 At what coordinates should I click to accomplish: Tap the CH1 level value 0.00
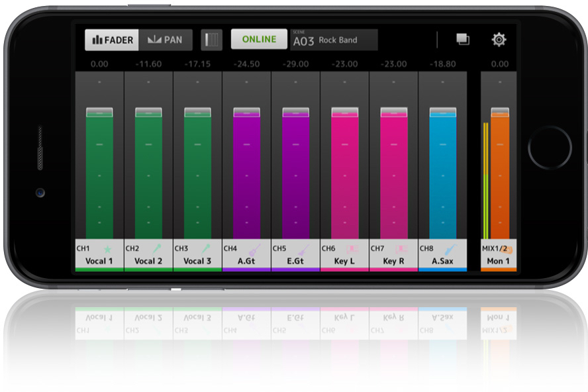click(x=99, y=64)
